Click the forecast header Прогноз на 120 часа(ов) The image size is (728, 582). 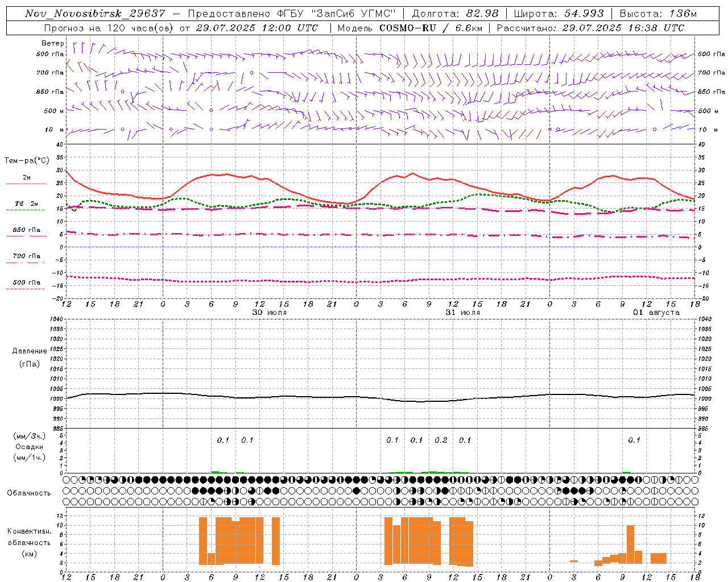(110, 28)
